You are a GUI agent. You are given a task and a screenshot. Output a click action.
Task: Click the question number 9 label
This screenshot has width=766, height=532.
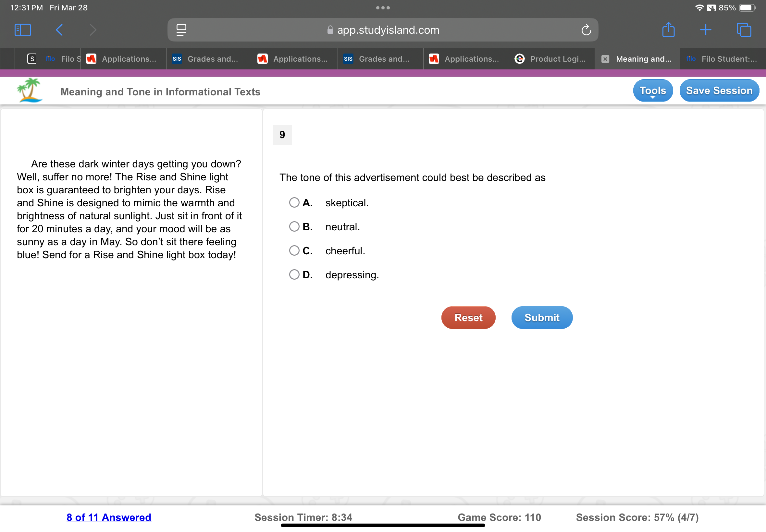[282, 135]
